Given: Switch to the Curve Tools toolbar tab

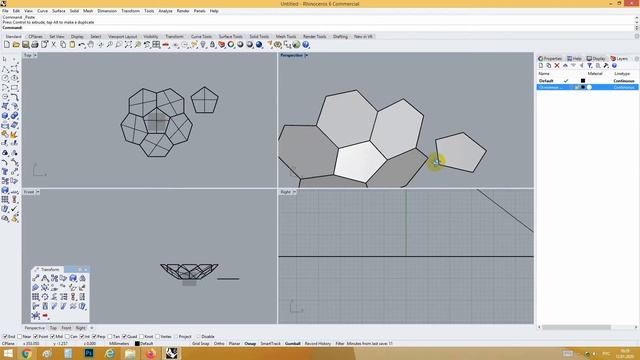Looking at the screenshot, I should click(x=201, y=36).
